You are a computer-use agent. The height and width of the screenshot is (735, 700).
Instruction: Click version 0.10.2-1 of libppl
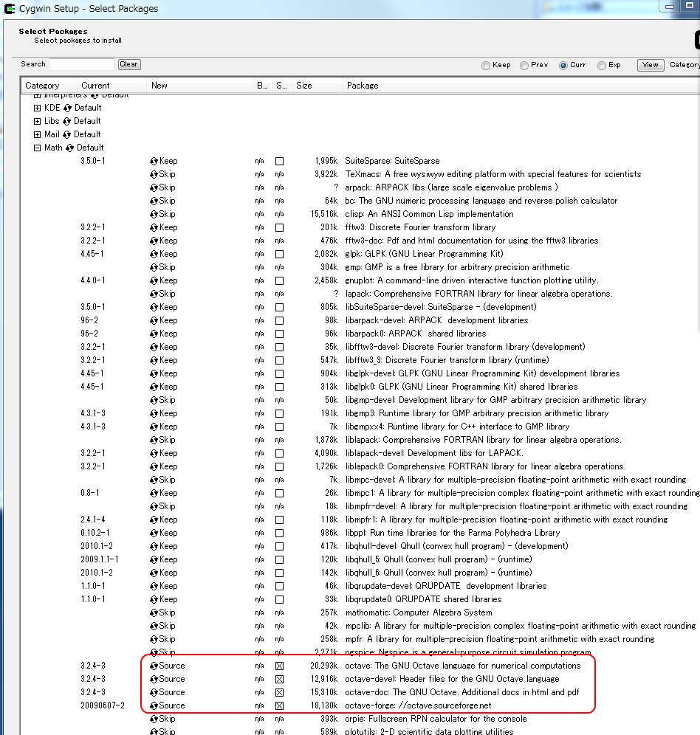coord(95,533)
